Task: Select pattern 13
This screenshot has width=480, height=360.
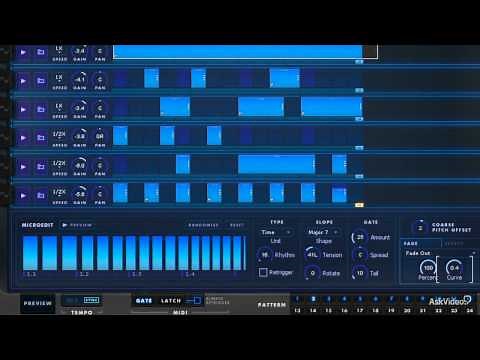Action: 297,311
